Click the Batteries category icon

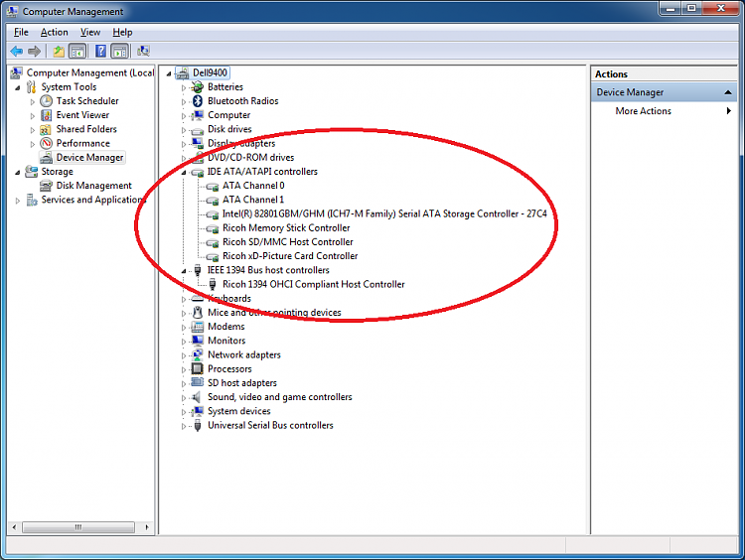[x=198, y=87]
